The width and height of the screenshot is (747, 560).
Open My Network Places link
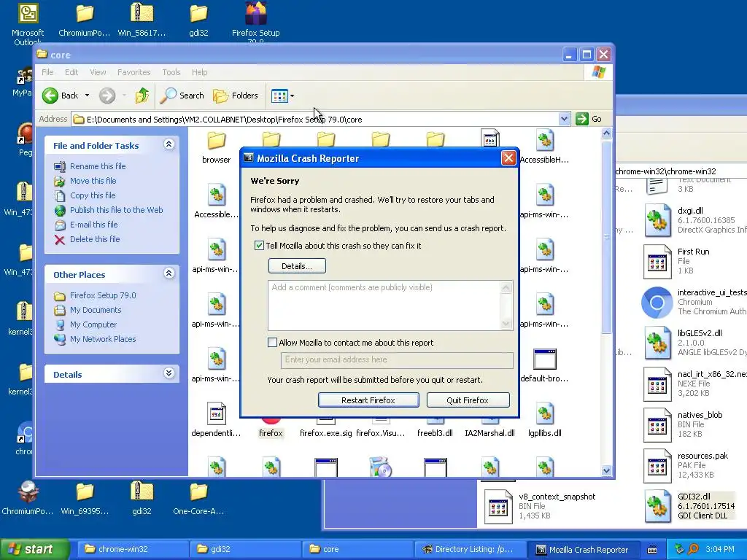pos(103,339)
